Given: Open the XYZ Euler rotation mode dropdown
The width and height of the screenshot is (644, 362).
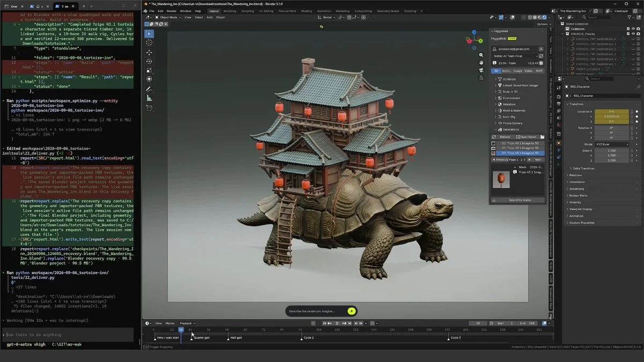Looking at the screenshot, I should (x=612, y=144).
